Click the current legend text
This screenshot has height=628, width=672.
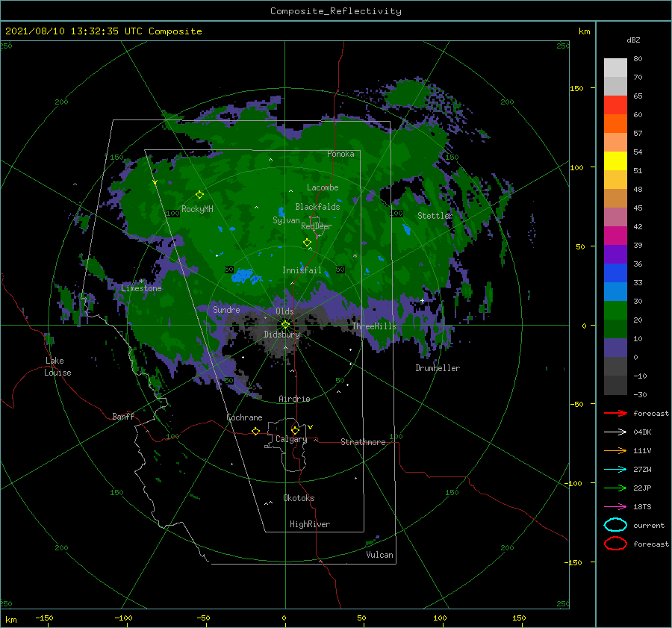pos(649,526)
